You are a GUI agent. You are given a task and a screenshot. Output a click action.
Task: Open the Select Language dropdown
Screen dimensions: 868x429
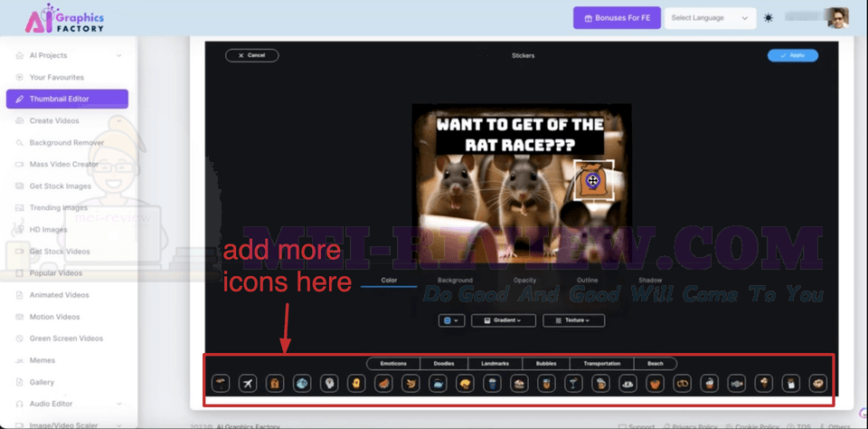click(711, 18)
